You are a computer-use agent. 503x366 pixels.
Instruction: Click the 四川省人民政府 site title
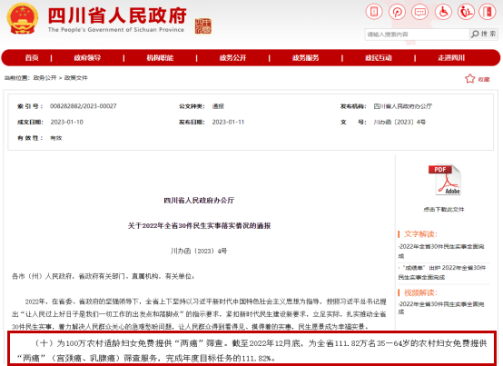[x=117, y=15]
